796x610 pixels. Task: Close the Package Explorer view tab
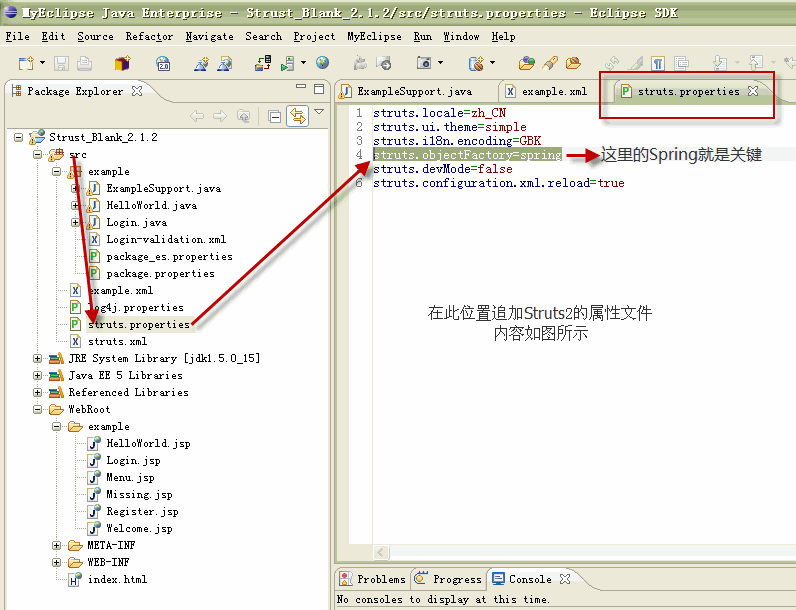point(137,91)
